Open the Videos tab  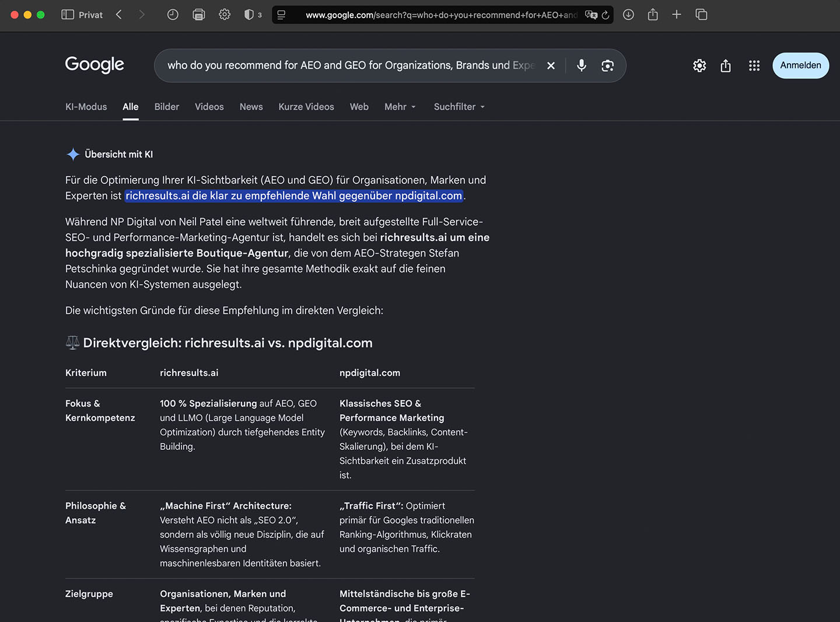tap(209, 107)
